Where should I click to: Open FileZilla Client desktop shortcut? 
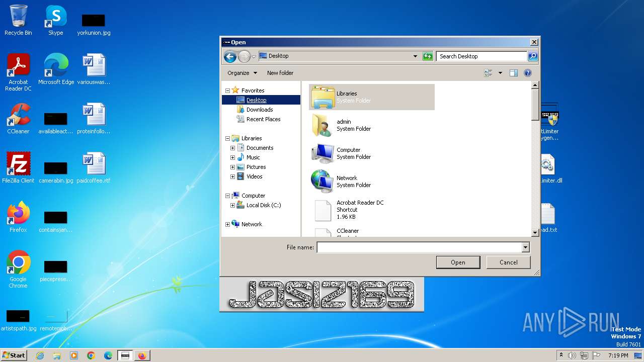(x=18, y=168)
